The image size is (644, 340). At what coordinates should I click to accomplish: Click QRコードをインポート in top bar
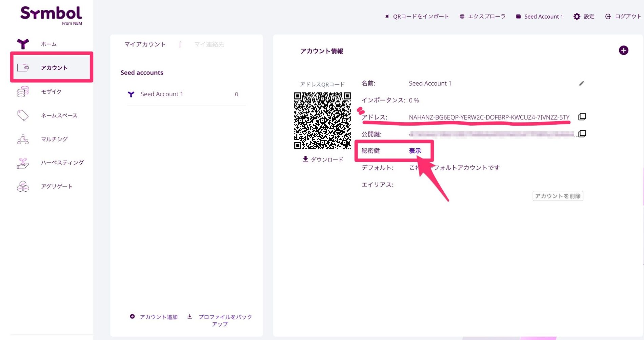coord(421,17)
